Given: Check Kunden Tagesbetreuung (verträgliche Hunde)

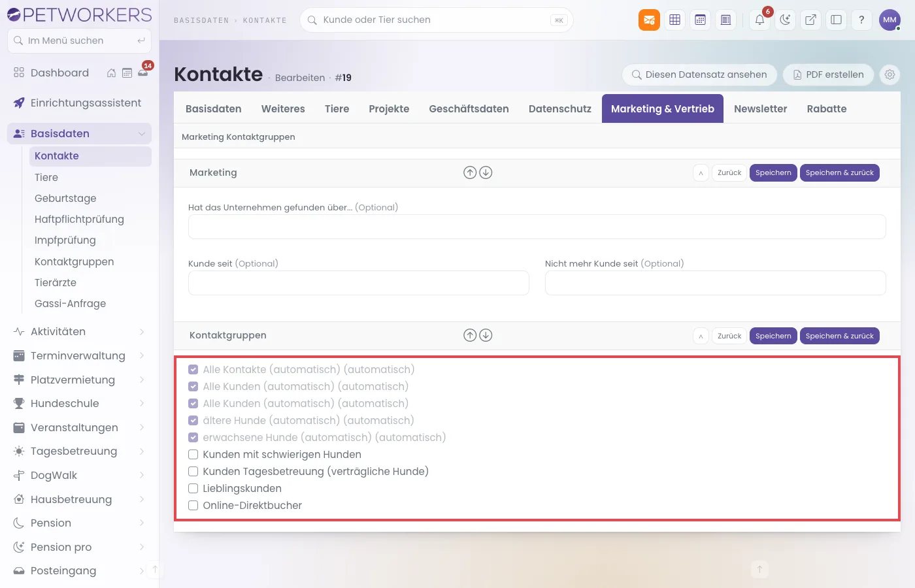Looking at the screenshot, I should coord(193,471).
